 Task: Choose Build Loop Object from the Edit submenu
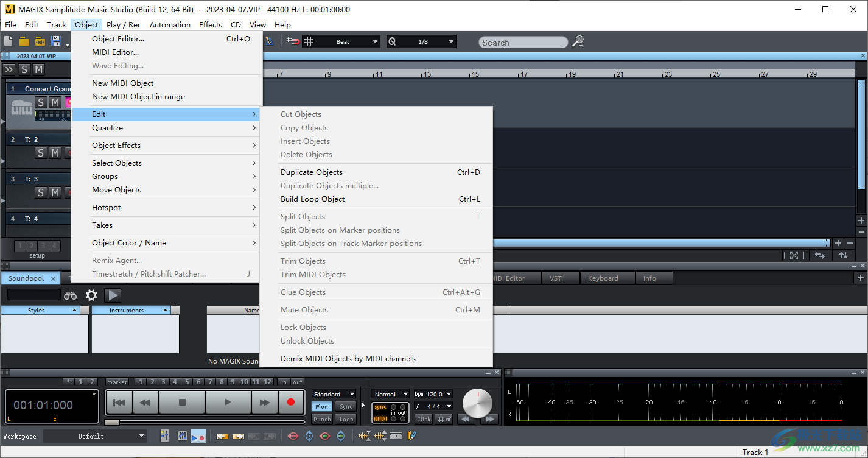coord(312,199)
